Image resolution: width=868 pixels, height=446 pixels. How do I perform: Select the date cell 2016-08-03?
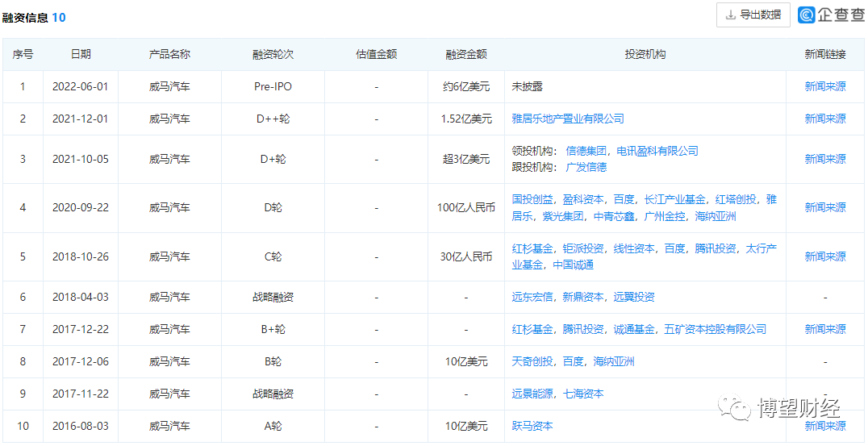click(x=81, y=426)
